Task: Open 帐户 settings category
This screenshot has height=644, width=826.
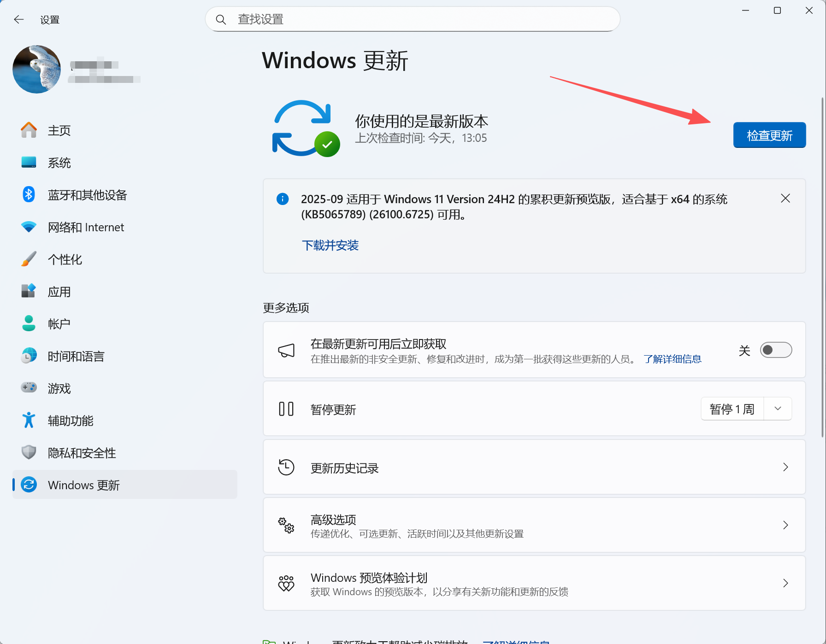Action: 125,324
